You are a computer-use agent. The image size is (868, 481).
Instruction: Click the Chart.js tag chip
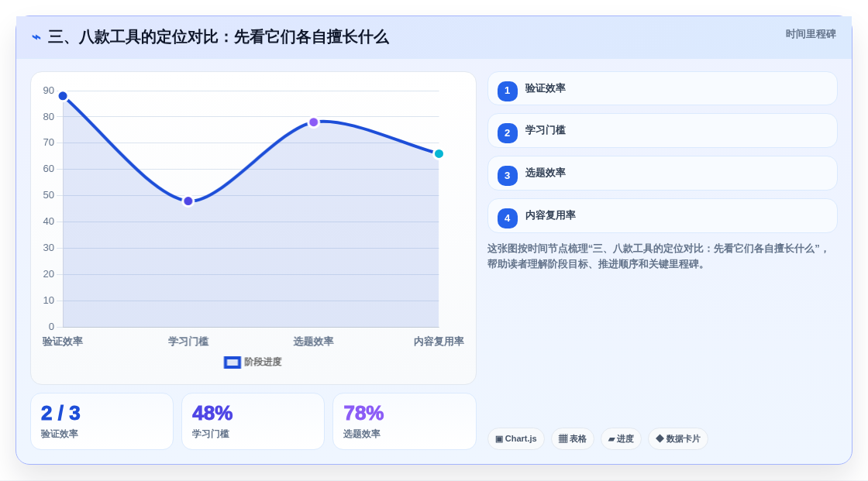pyautogui.click(x=516, y=439)
